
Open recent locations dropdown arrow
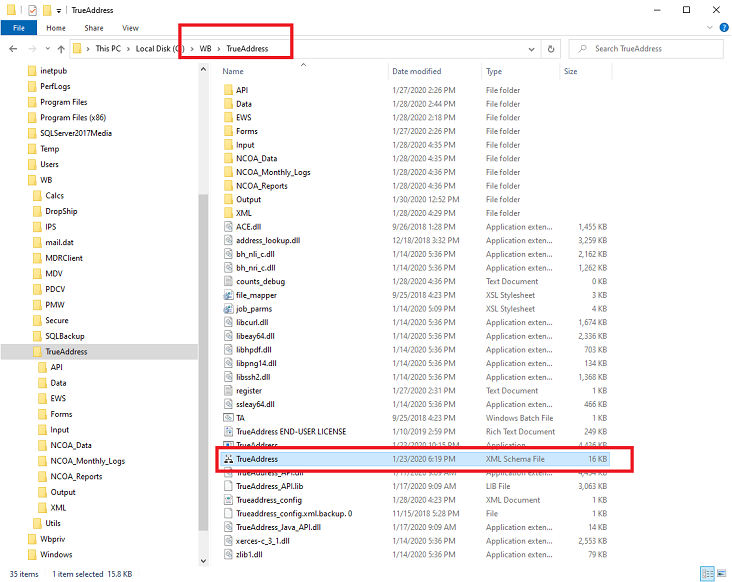(x=48, y=49)
